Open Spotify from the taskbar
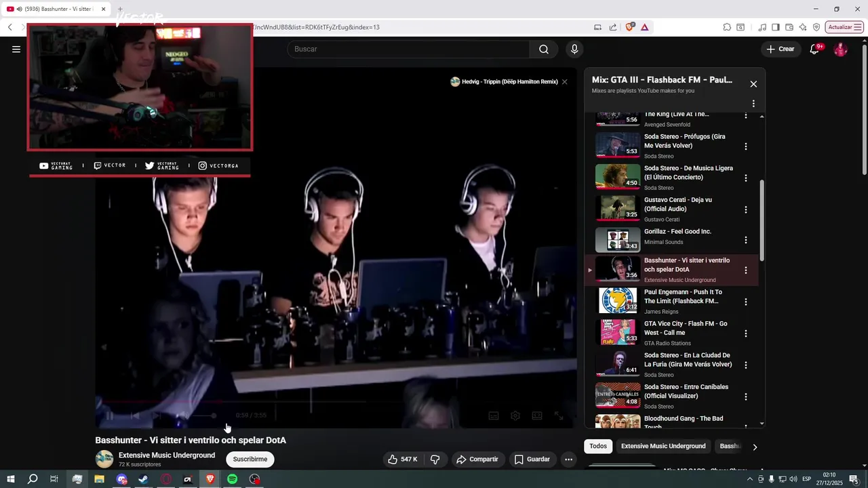The height and width of the screenshot is (488, 868). coord(232,479)
